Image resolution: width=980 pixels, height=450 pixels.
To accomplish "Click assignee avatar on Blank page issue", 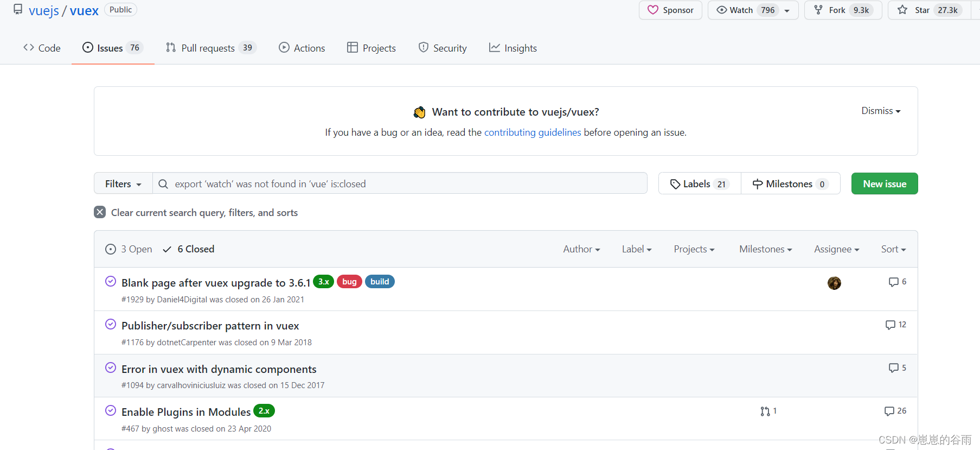I will (x=834, y=283).
